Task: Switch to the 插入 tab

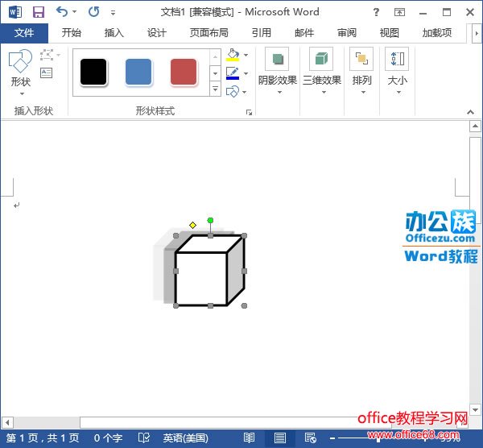Action: [x=114, y=33]
